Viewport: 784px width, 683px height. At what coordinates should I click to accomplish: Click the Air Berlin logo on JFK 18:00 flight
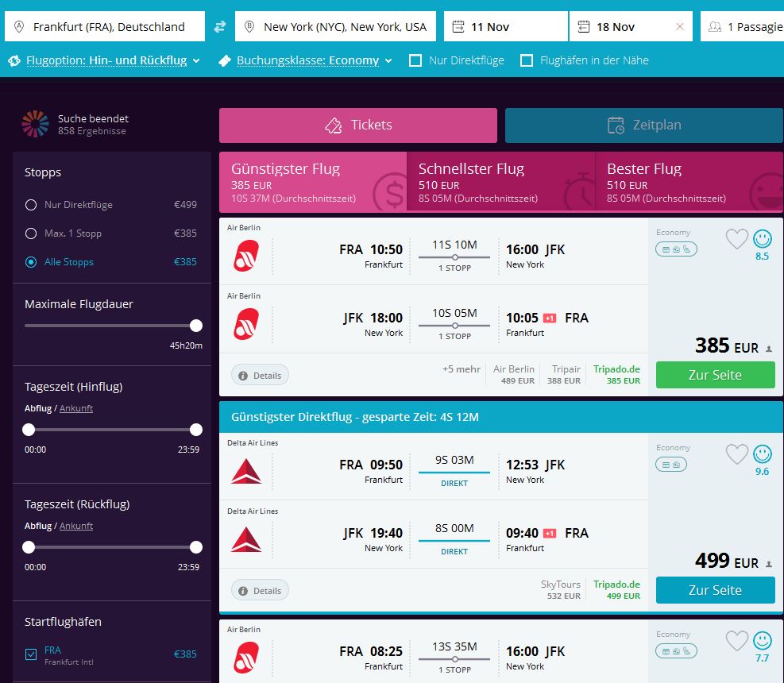coord(246,324)
